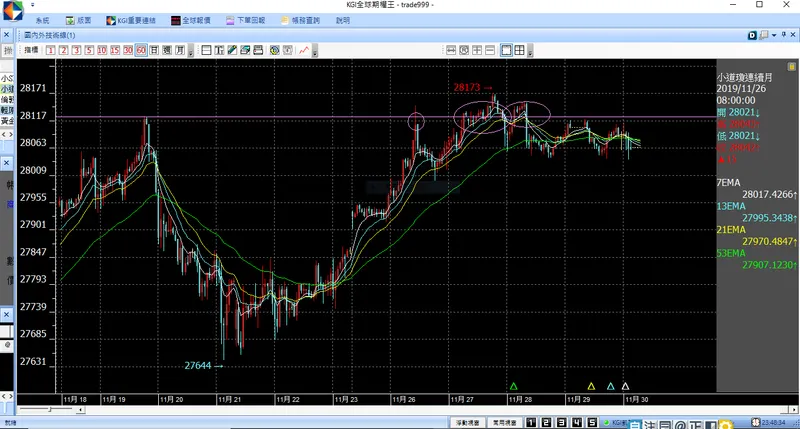Image resolution: width=800 pixels, height=429 pixels.
Task: Switch chart to 3-minute period
Action: 76,50
